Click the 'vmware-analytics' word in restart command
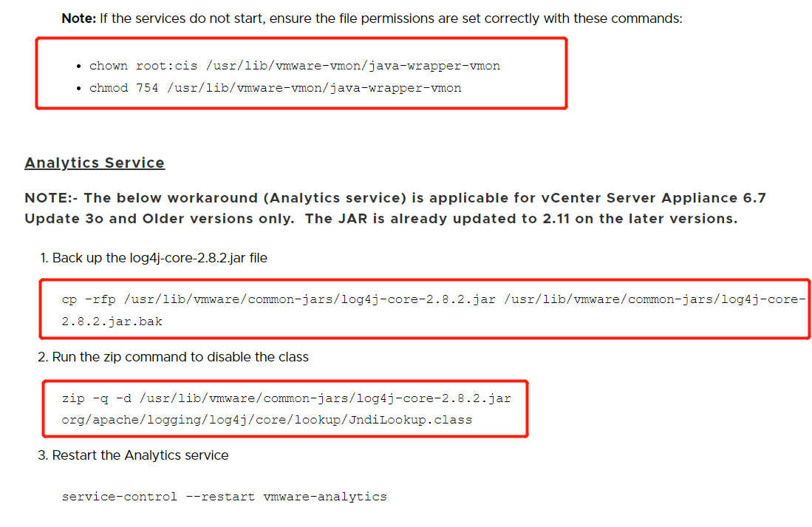 coord(325,497)
